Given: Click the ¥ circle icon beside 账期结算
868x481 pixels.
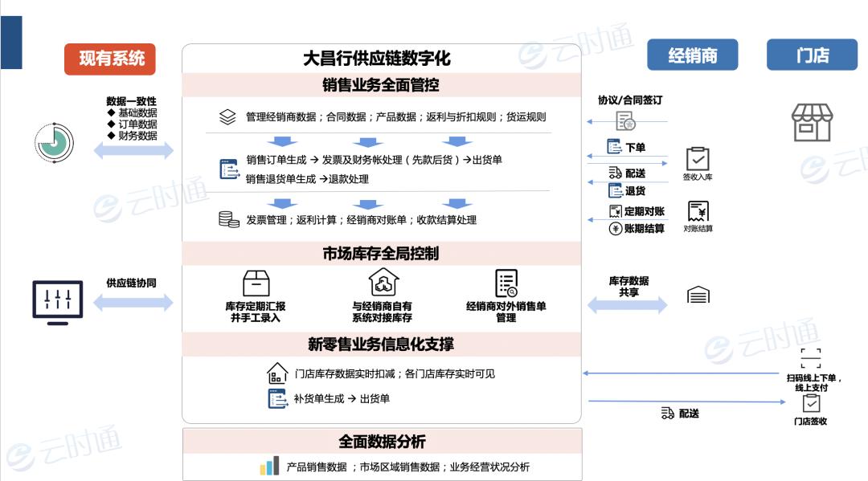Looking at the screenshot, I should point(614,228).
